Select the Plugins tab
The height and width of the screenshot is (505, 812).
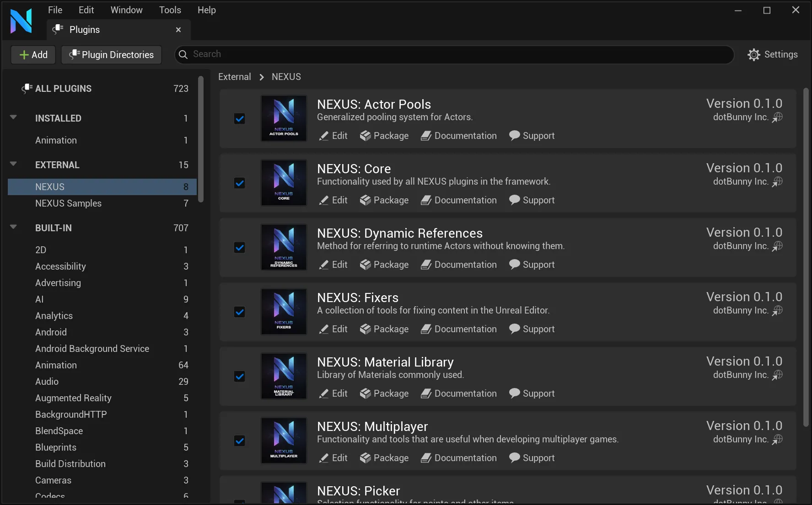pyautogui.click(x=84, y=30)
